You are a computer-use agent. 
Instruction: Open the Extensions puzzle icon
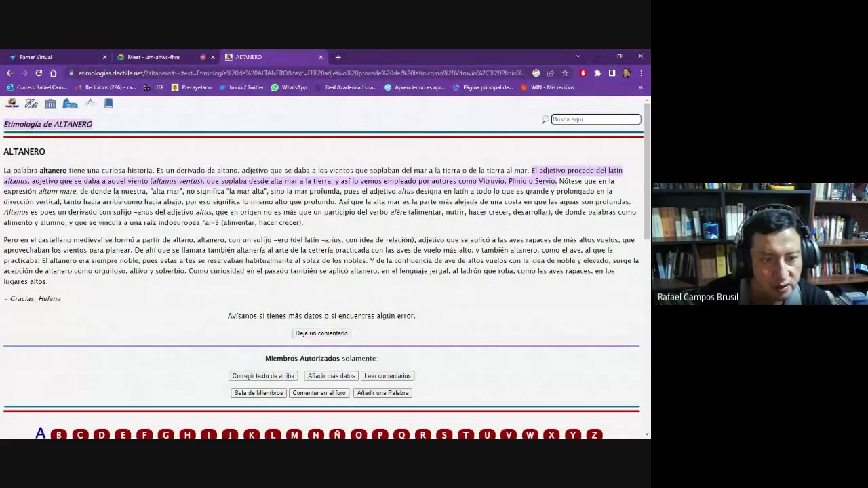[597, 73]
